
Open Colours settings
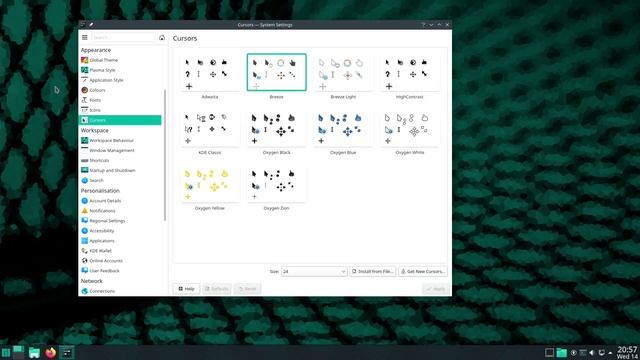[120, 90]
